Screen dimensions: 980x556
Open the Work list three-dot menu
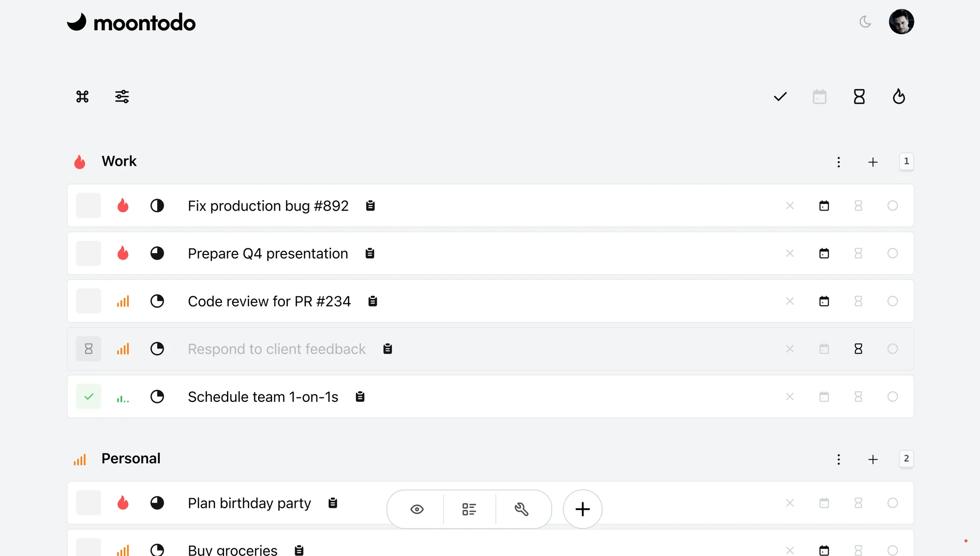(x=839, y=162)
